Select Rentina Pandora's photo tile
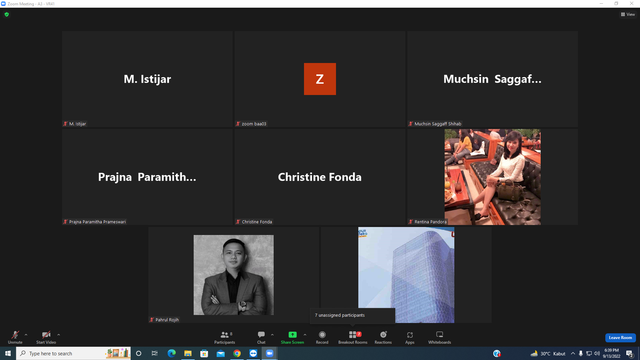Viewport: 640px width, 360px height. [x=492, y=177]
